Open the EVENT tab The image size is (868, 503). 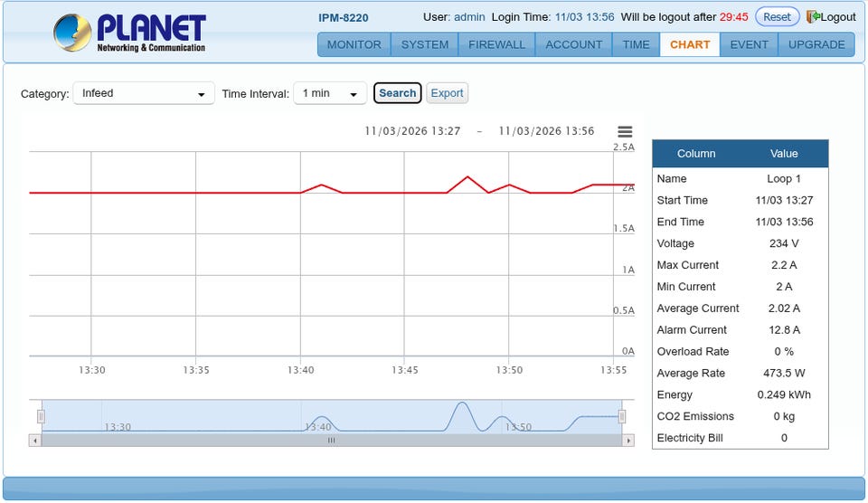click(749, 45)
